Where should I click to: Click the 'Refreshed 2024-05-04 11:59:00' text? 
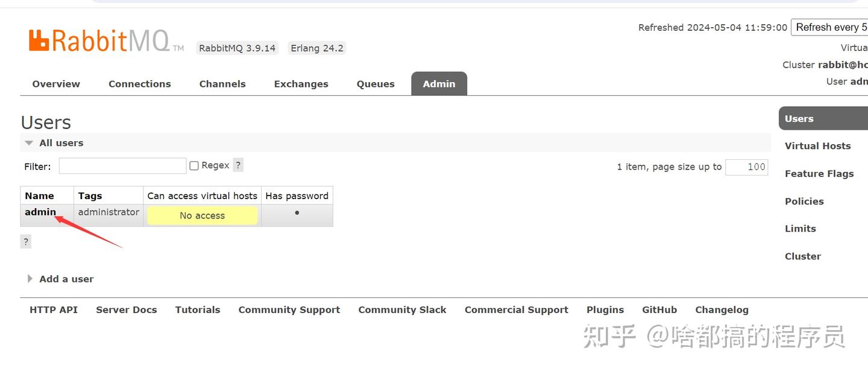point(712,28)
